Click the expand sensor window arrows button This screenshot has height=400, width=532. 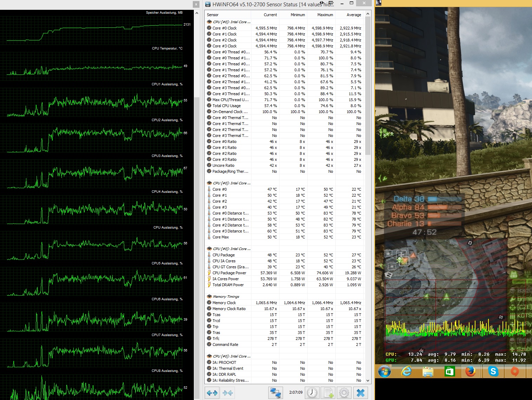[212, 393]
